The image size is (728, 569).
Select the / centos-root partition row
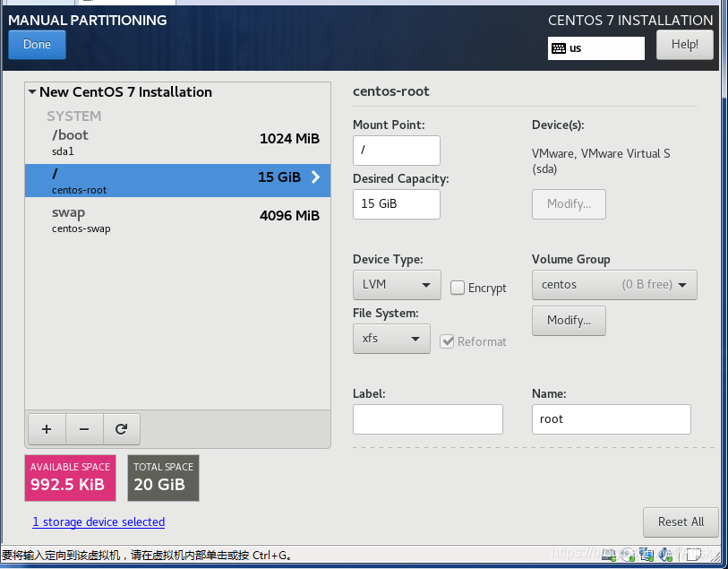(x=178, y=180)
